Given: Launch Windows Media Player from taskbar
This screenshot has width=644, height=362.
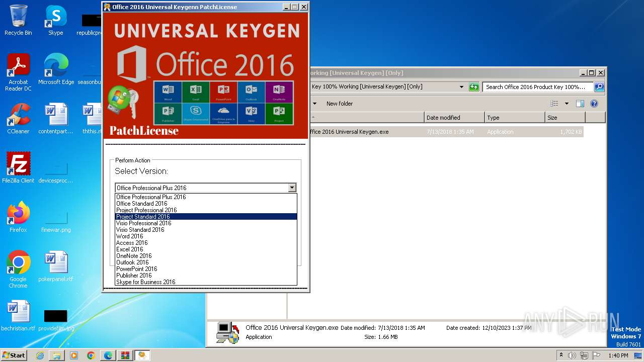Looking at the screenshot, I should point(74,355).
